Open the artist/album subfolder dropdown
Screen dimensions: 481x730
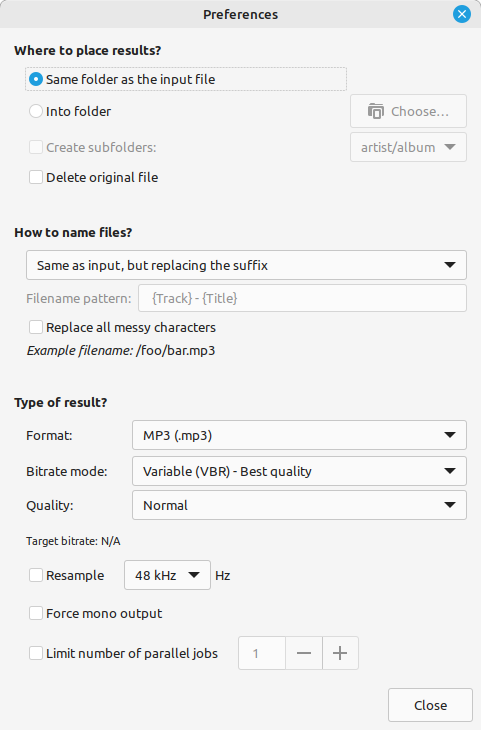click(408, 147)
